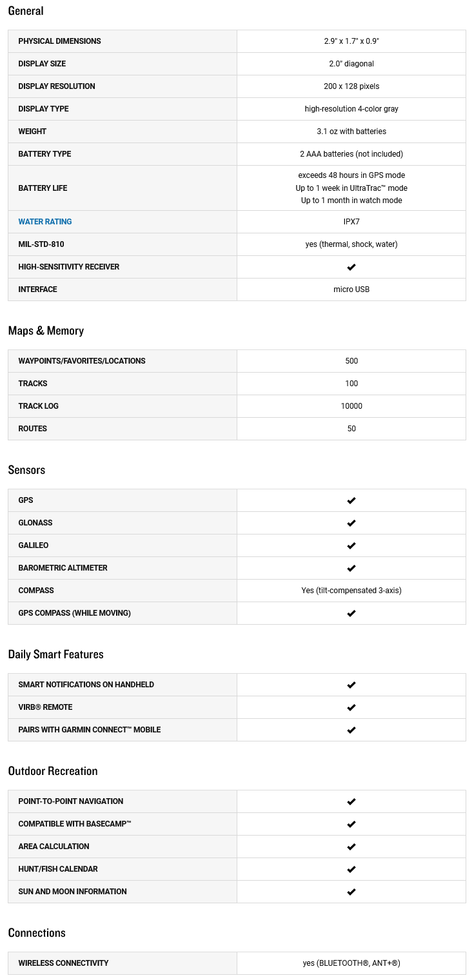This screenshot has width=474, height=980.
Task: Click the IPX7 water rating value
Action: (351, 222)
